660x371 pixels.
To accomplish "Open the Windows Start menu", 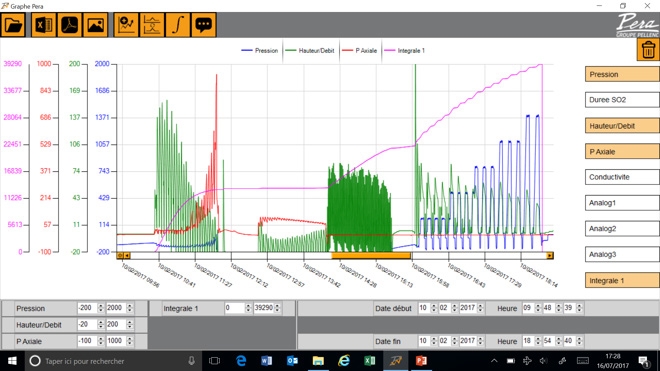I will point(12,361).
